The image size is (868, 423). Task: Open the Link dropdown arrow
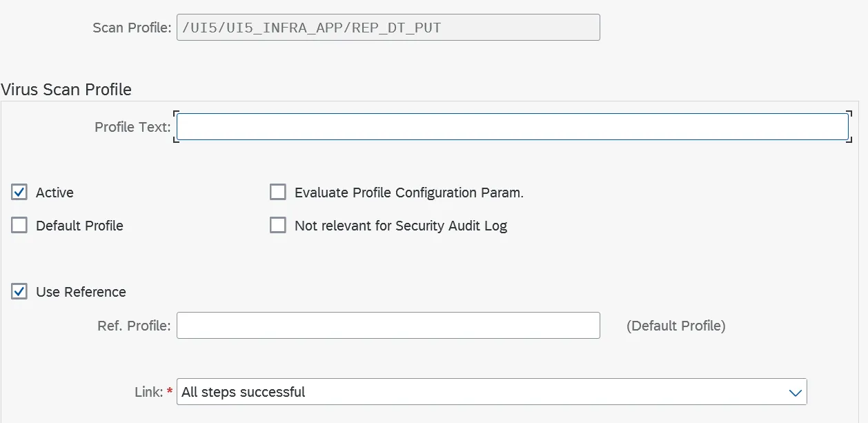[795, 392]
